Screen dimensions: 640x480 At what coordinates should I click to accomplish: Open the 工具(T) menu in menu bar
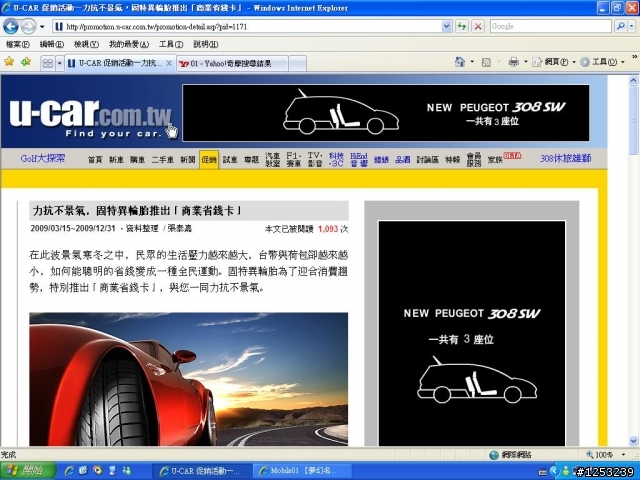pyautogui.click(x=171, y=44)
